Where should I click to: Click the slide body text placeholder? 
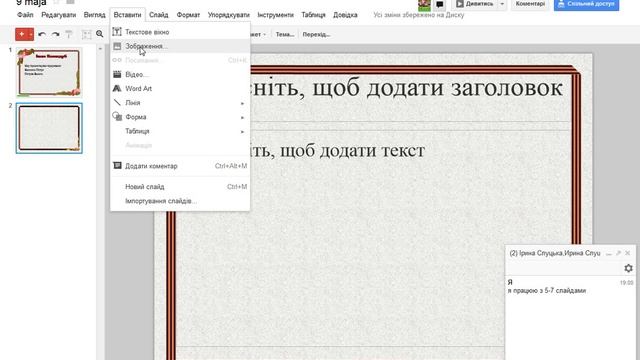(x=337, y=151)
